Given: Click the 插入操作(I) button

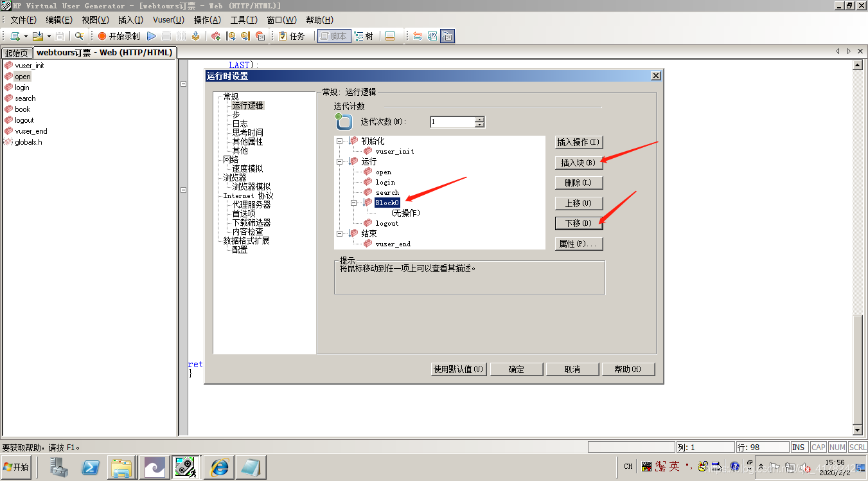Looking at the screenshot, I should pyautogui.click(x=579, y=142).
